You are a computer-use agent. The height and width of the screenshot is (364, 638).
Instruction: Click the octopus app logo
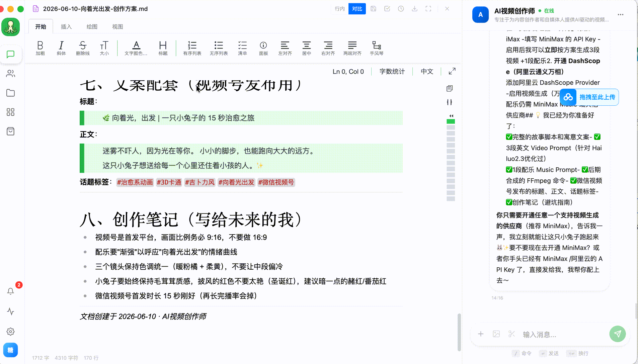tap(11, 27)
